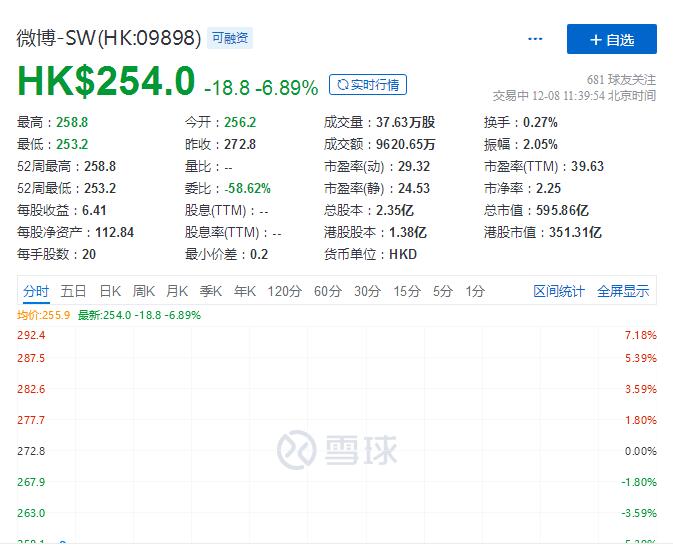The width and height of the screenshot is (673, 559).
Task: Show the 5分 chart
Action: pos(443,291)
